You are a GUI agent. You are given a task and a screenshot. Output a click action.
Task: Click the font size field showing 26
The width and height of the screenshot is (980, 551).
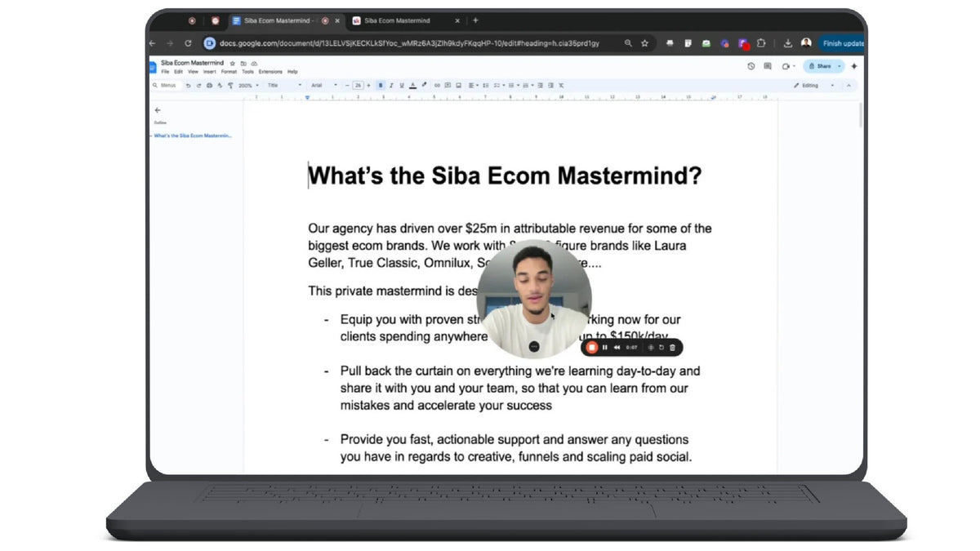[358, 85]
